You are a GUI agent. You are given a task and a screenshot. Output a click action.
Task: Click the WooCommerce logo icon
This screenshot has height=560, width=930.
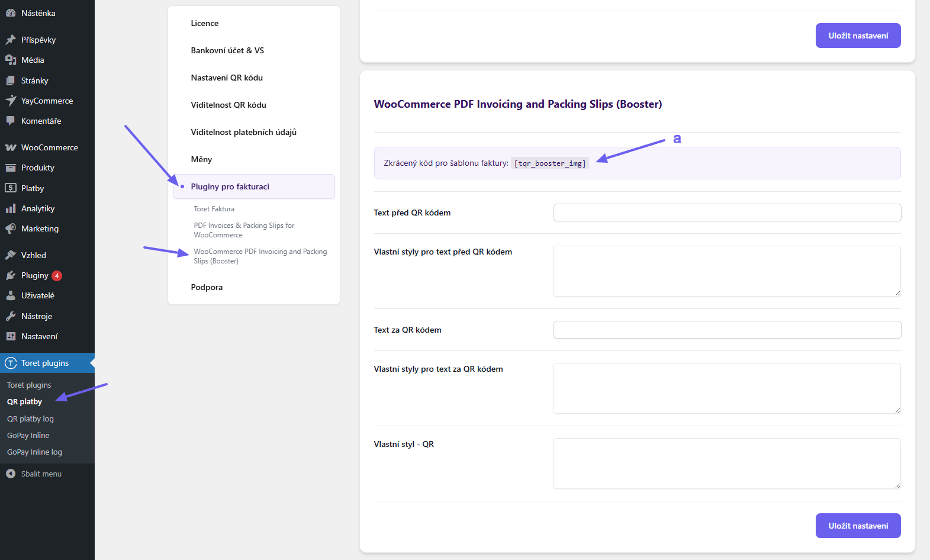(11, 147)
